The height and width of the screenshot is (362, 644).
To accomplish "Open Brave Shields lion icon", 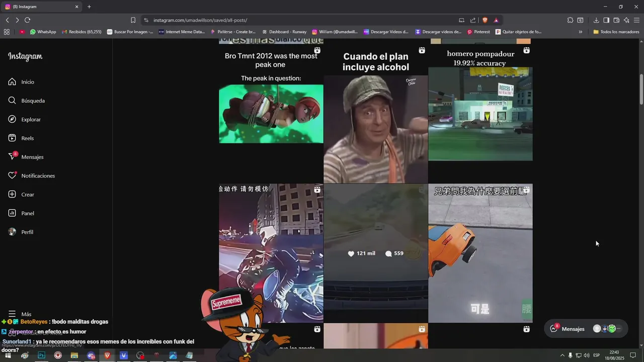I will pos(485,20).
